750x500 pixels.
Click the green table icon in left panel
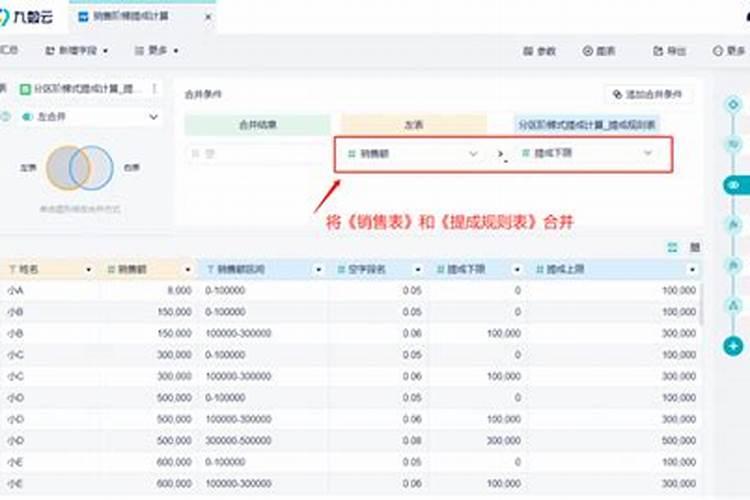click(x=25, y=89)
